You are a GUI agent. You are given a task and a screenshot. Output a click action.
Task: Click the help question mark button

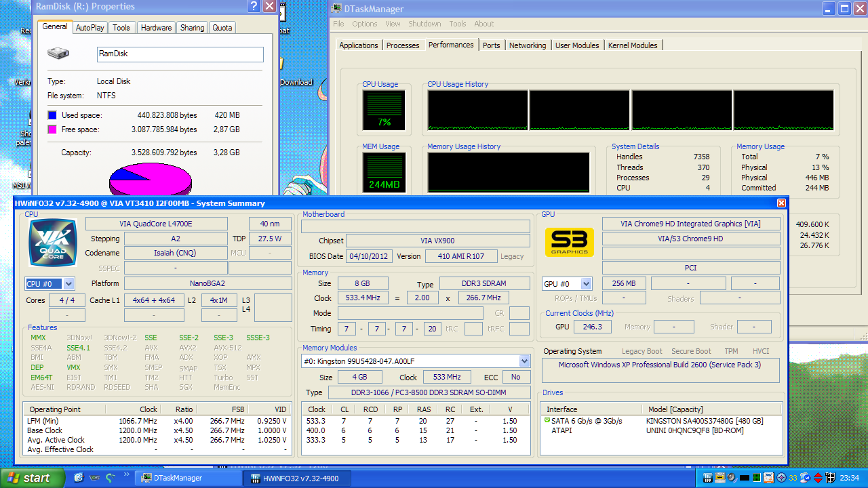point(254,7)
